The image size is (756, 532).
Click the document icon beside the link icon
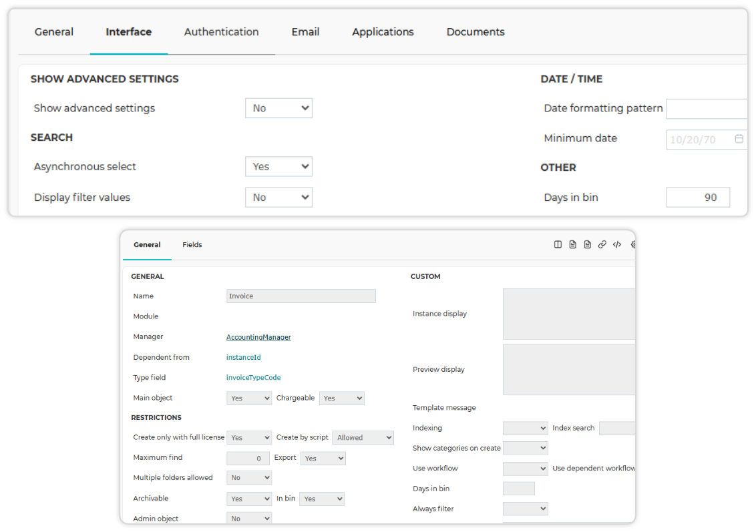click(x=587, y=245)
